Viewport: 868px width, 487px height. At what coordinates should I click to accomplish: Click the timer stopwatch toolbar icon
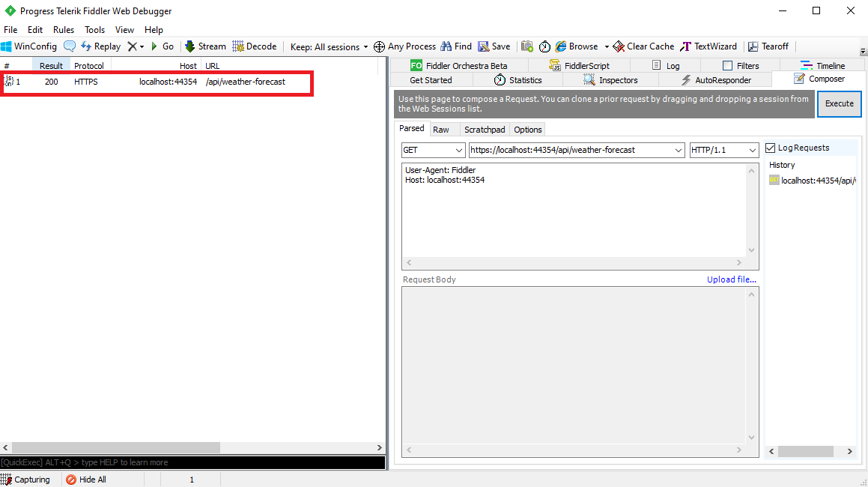point(544,46)
